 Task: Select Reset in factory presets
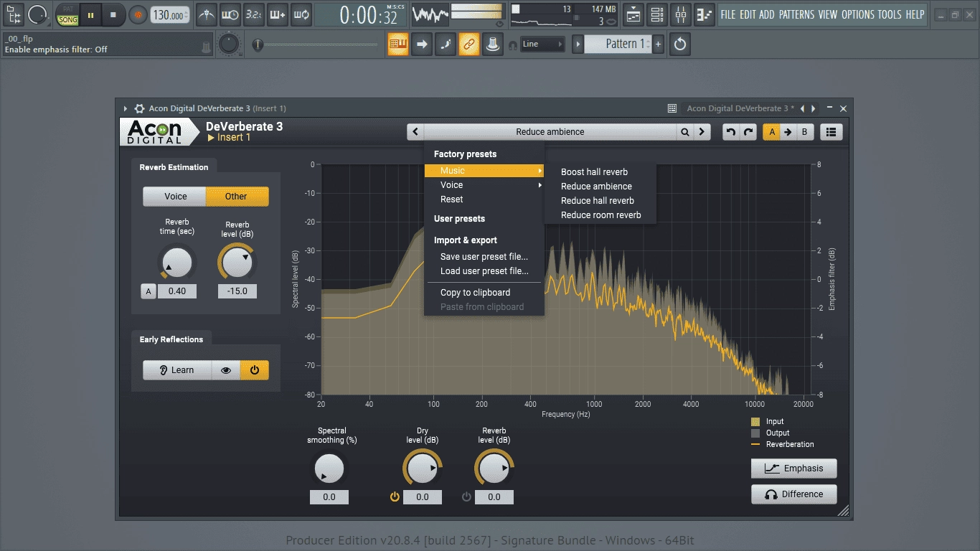(x=484, y=199)
